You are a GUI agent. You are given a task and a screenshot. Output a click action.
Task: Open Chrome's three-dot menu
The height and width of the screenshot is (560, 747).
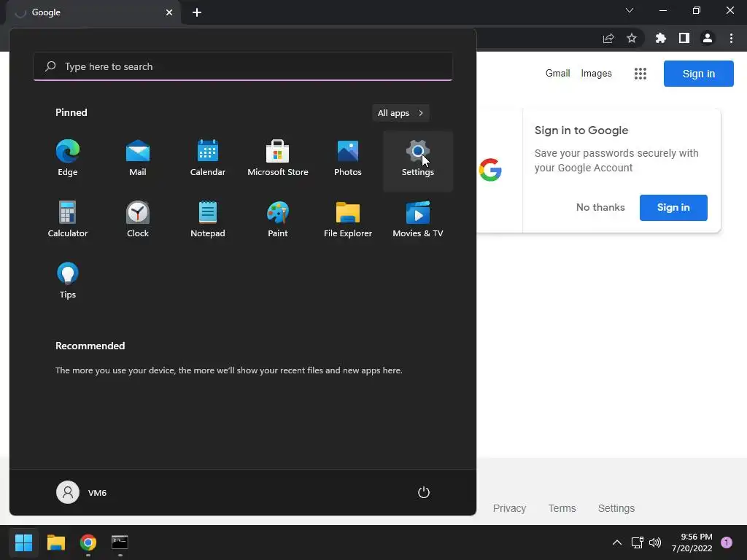pyautogui.click(x=731, y=38)
